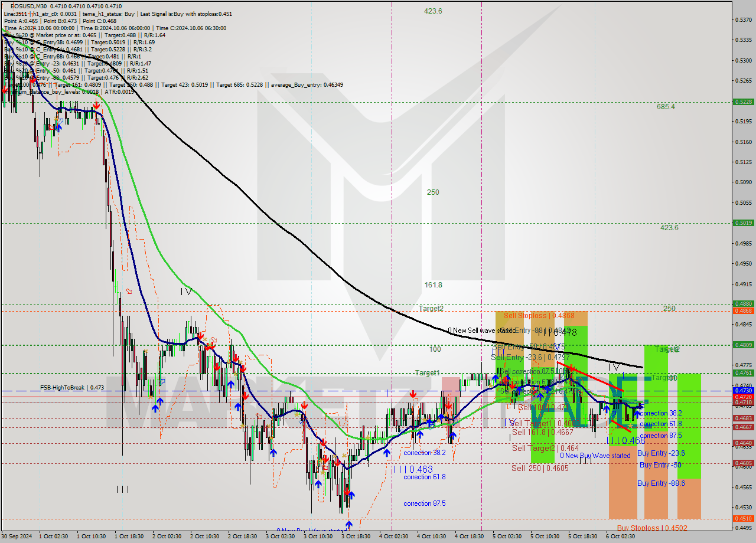Click the 'Sell 250 | 0.4605' label

pyautogui.click(x=540, y=468)
